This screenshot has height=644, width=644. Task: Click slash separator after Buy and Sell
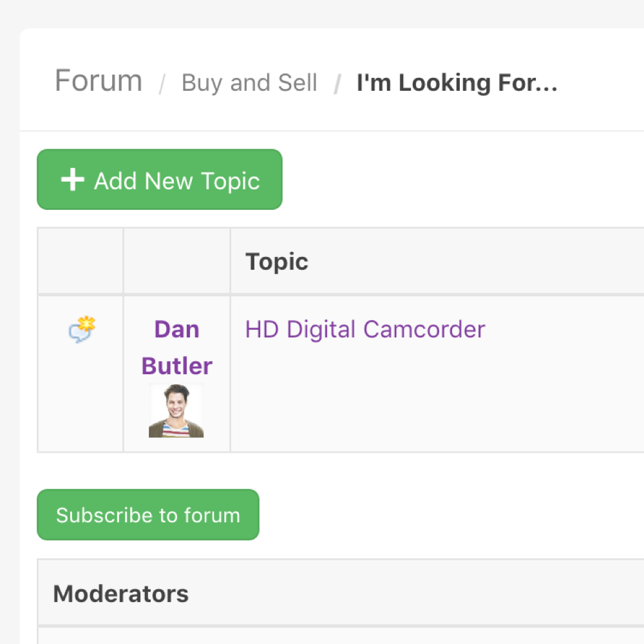pyautogui.click(x=337, y=84)
